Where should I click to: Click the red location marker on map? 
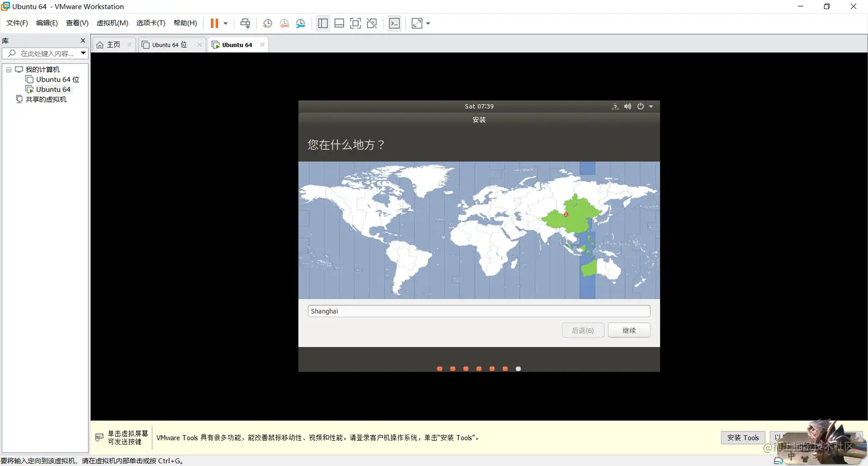(x=565, y=214)
